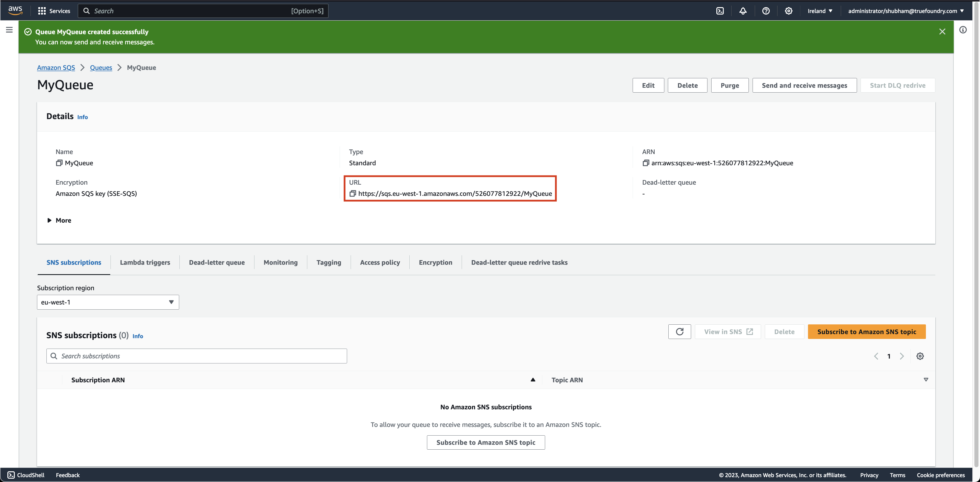980x482 pixels.
Task: Open the notifications bell
Action: pos(743,11)
